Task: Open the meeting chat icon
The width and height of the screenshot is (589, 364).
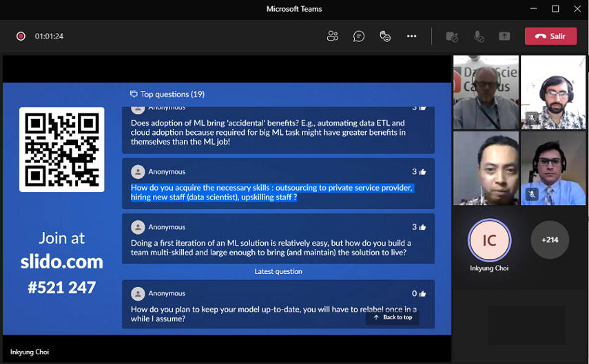Action: pyautogui.click(x=359, y=36)
